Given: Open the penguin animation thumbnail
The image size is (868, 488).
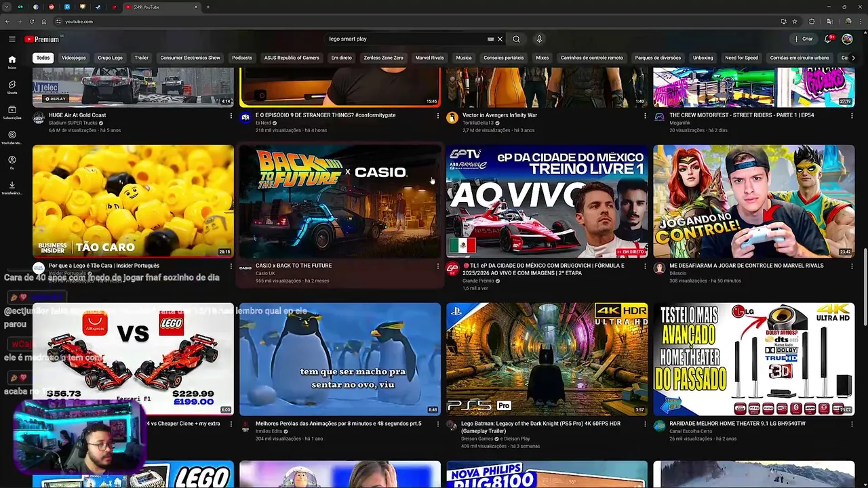Looking at the screenshot, I should 340,359.
